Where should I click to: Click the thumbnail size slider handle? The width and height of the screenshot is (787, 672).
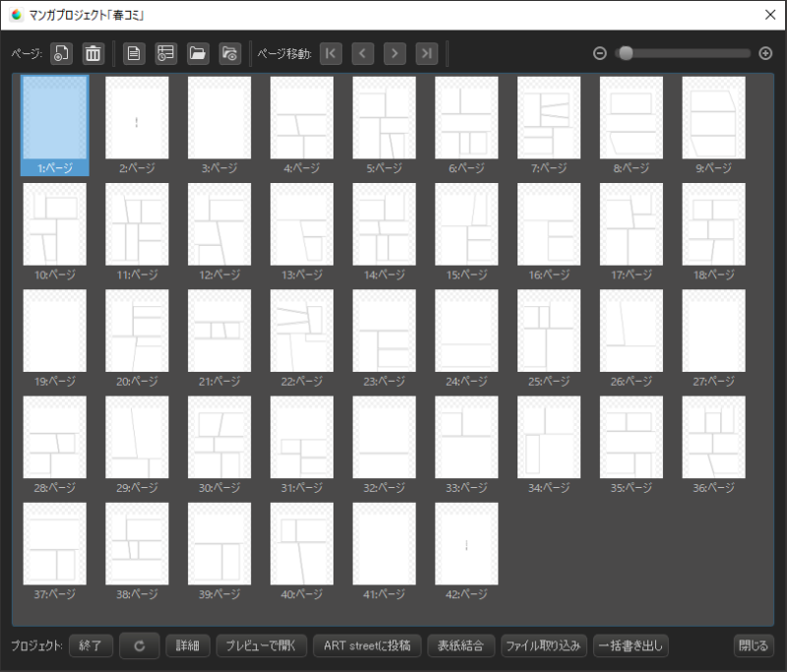(626, 53)
